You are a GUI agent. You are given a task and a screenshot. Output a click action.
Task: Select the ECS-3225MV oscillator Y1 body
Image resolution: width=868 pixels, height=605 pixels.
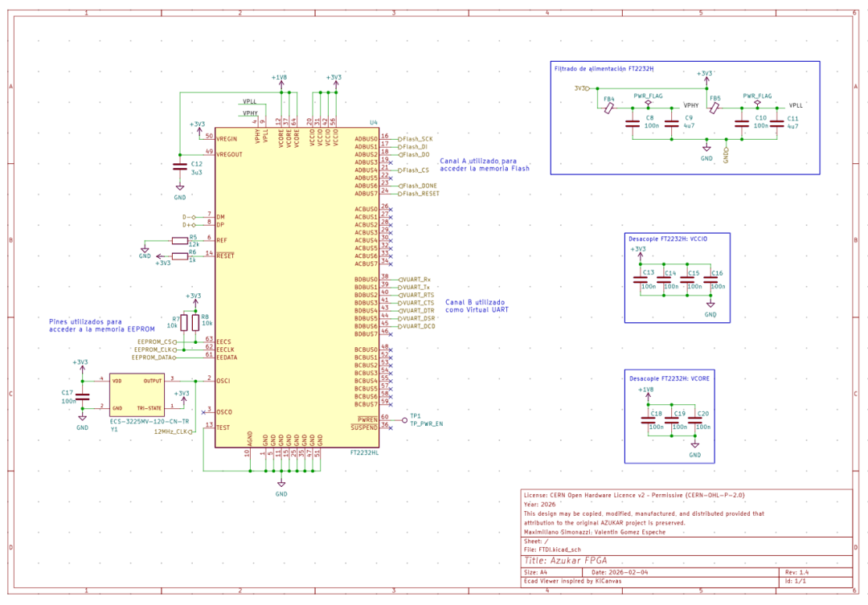[136, 394]
